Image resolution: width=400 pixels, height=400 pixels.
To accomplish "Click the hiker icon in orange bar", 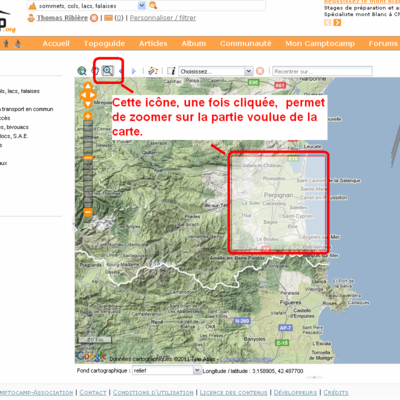I will tap(6, 43).
